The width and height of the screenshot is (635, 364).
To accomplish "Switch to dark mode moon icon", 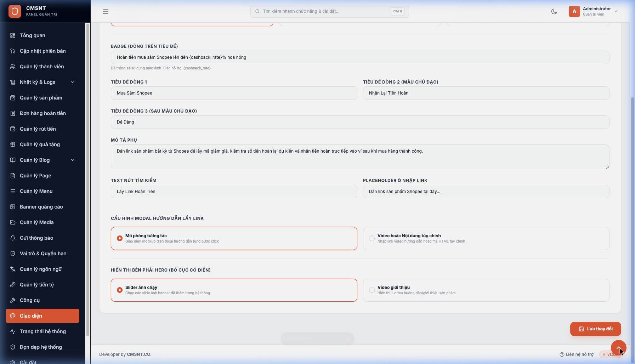I will pos(554,11).
